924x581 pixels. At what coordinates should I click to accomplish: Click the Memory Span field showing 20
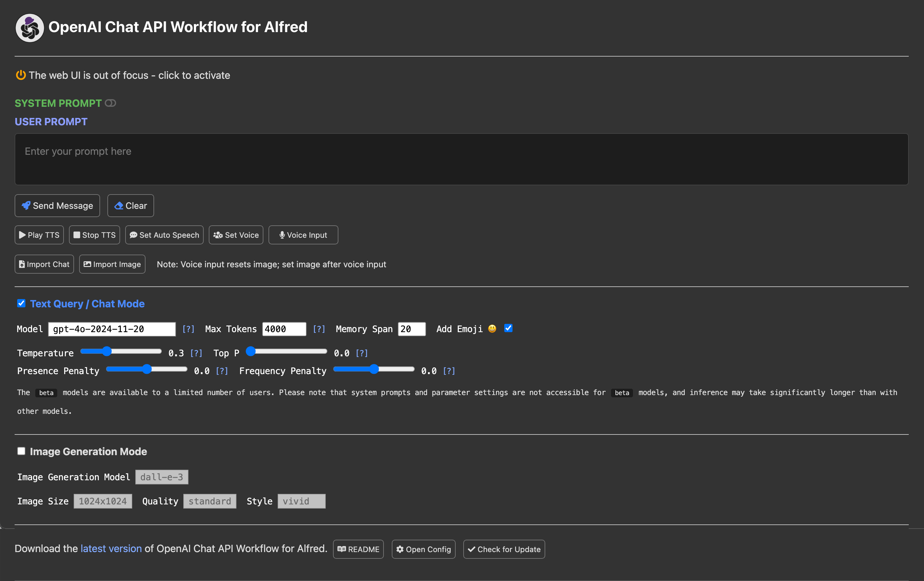pos(412,329)
